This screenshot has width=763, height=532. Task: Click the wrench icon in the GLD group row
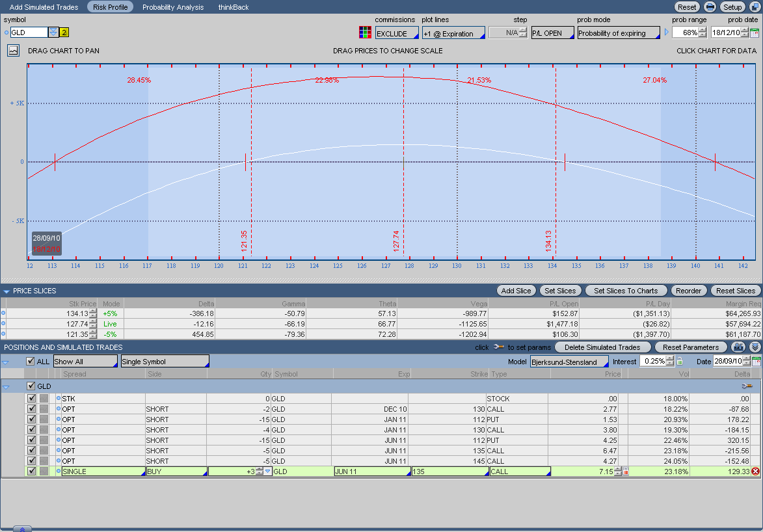[x=746, y=386]
